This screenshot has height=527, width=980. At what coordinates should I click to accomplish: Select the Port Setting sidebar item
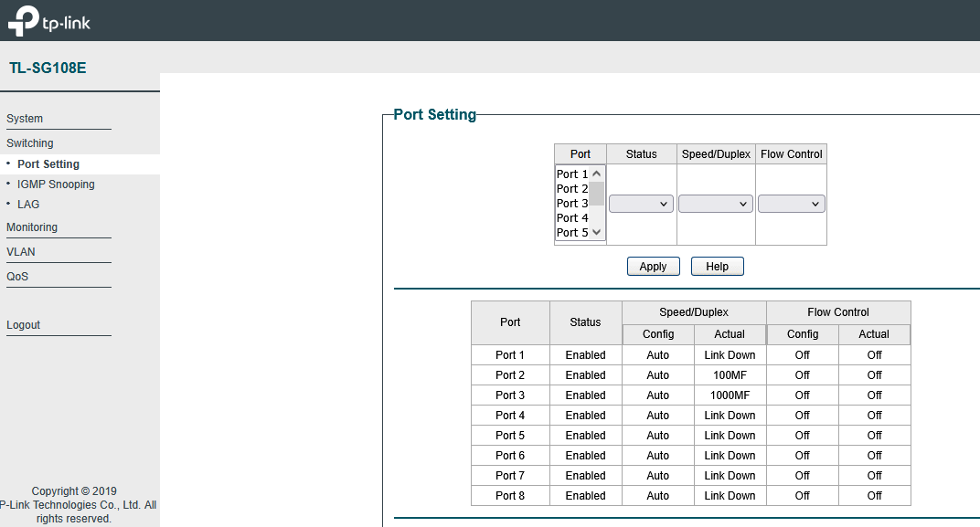tap(48, 164)
